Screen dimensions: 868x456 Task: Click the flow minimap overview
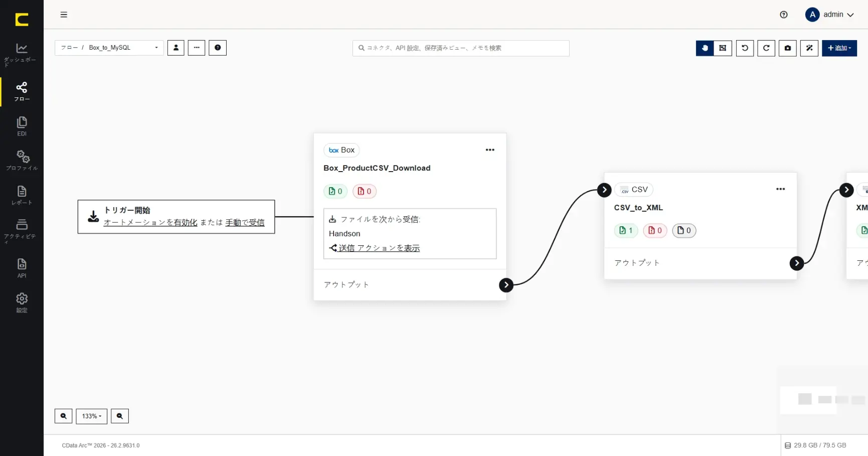[x=822, y=400]
